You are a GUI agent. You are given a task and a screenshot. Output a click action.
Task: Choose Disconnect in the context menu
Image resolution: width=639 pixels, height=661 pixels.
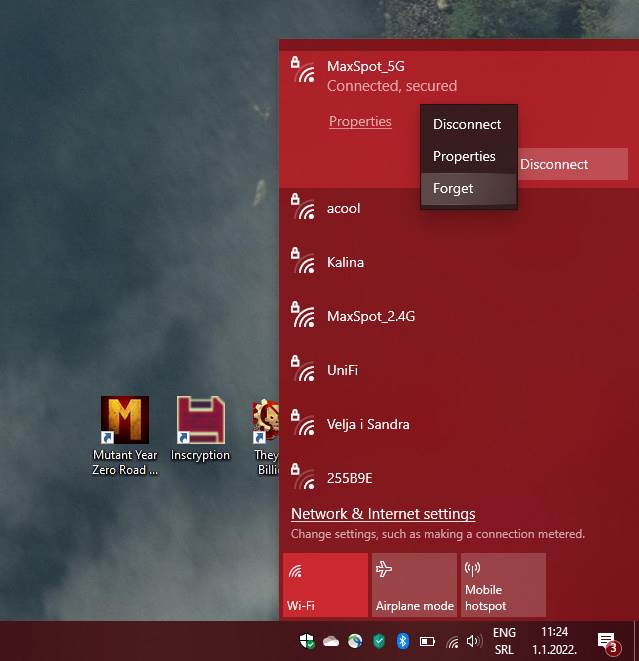[469, 124]
